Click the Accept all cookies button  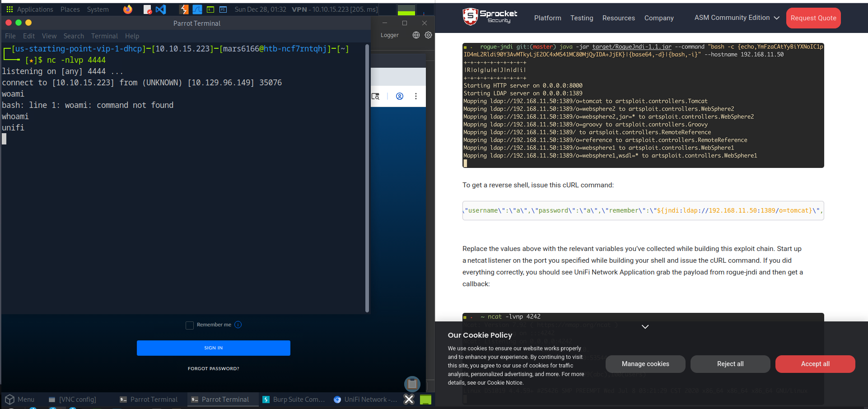pos(815,364)
